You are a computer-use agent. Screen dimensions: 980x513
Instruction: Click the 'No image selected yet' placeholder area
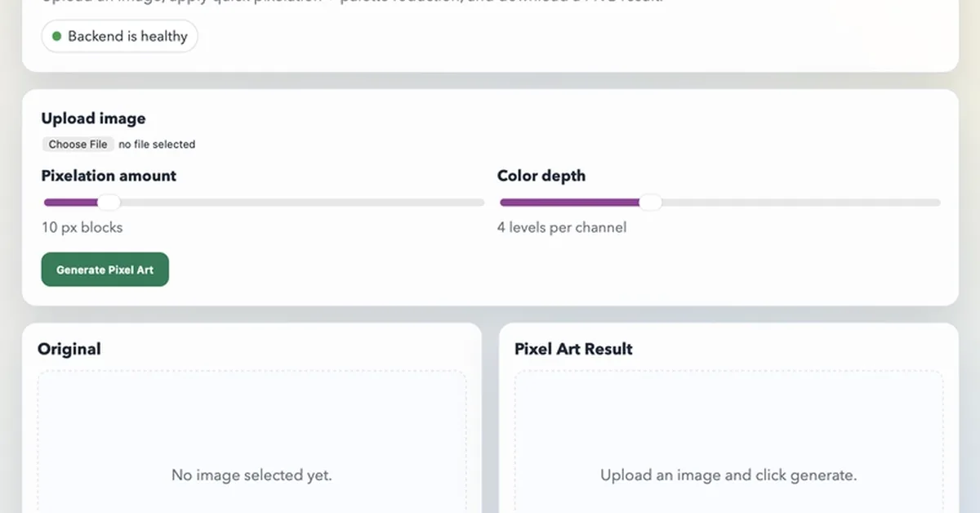(x=252, y=475)
